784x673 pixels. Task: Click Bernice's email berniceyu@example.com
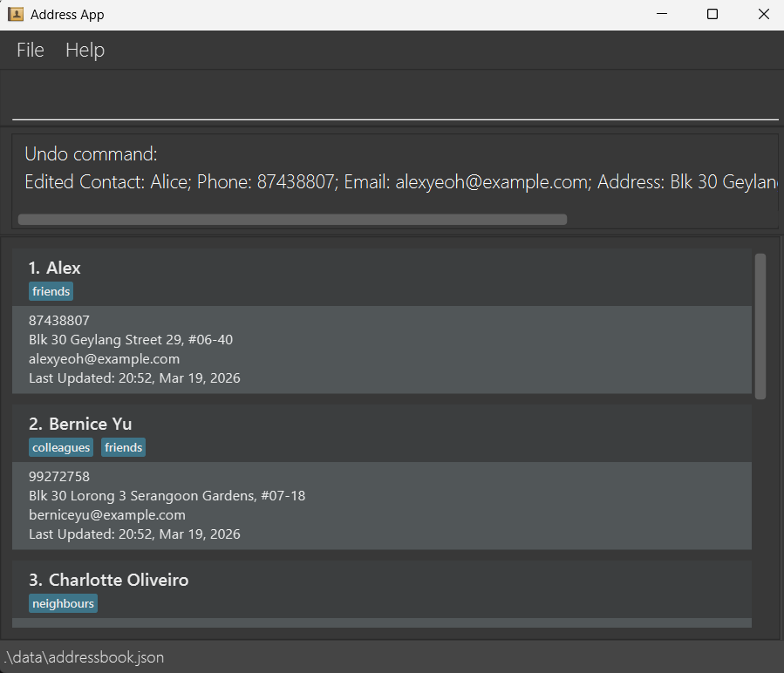(x=106, y=515)
